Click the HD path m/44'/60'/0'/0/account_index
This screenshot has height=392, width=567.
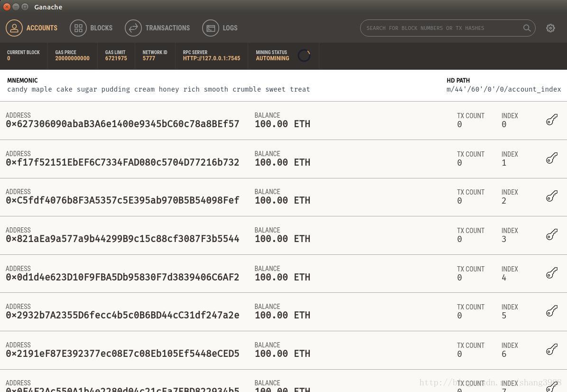pos(504,89)
